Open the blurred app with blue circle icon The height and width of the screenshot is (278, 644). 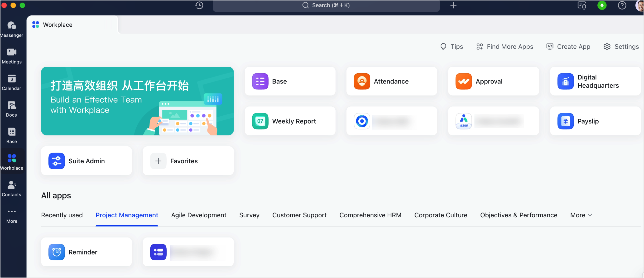coord(392,121)
